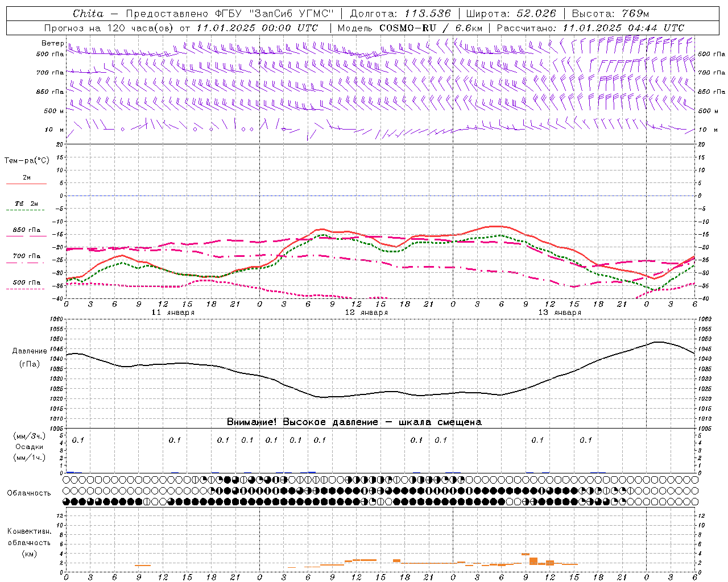Click the tallest orange convective cloud bar

pos(533,560)
